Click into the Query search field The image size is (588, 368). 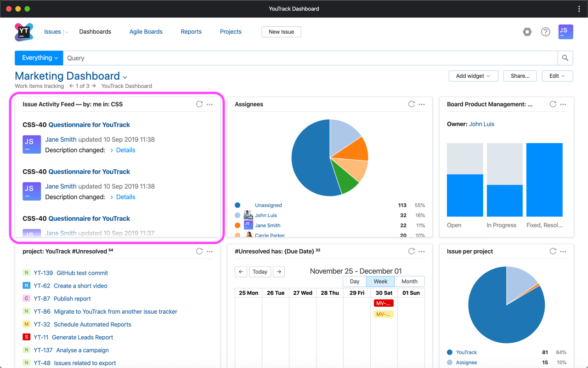point(310,58)
